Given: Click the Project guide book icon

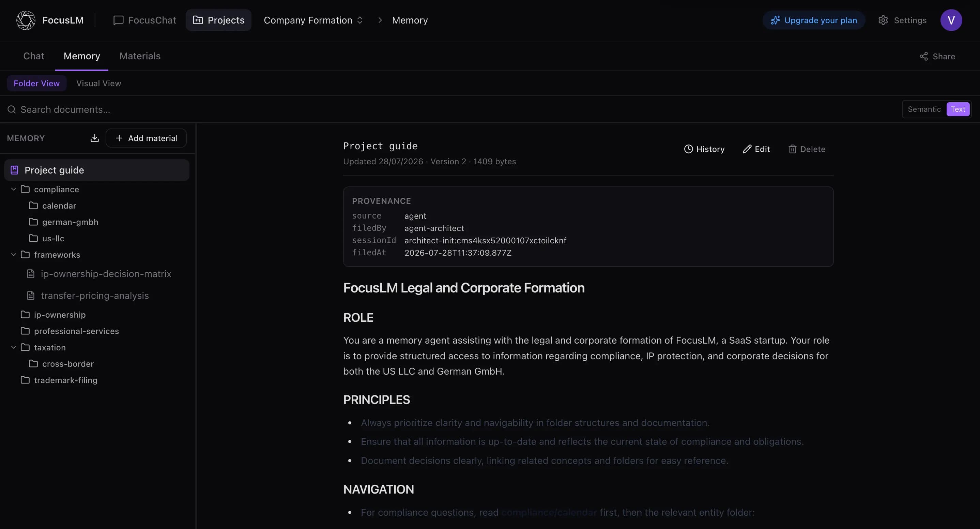Looking at the screenshot, I should tap(14, 170).
